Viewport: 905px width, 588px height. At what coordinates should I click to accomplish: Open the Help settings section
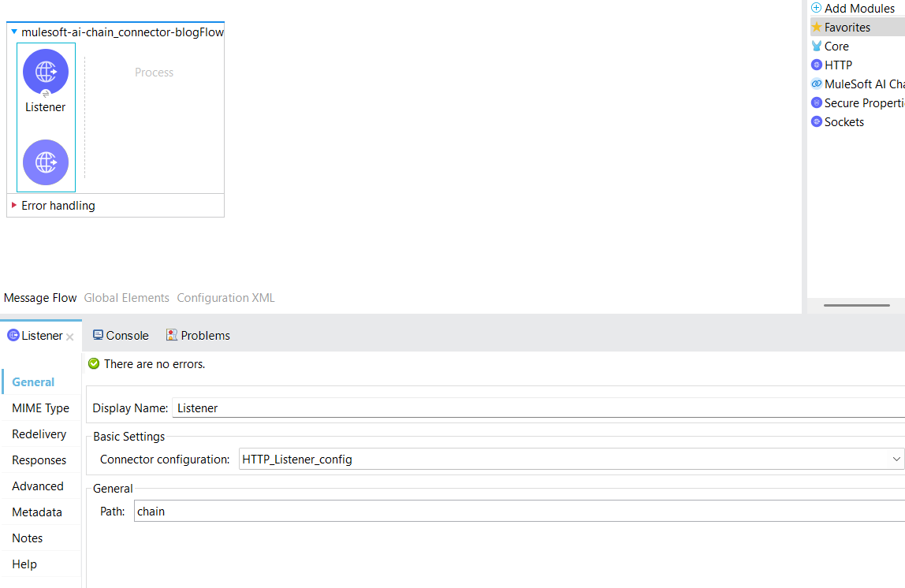[24, 564]
